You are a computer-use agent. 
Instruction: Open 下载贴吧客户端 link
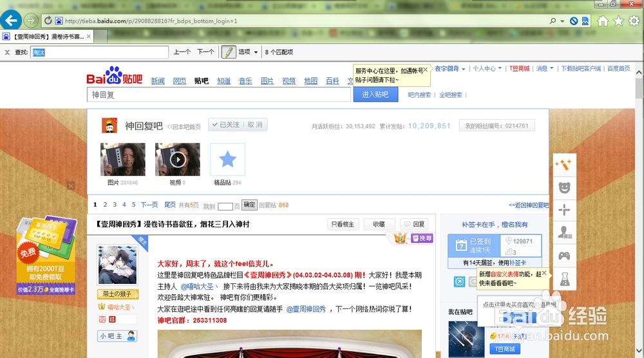pyautogui.click(x=581, y=68)
